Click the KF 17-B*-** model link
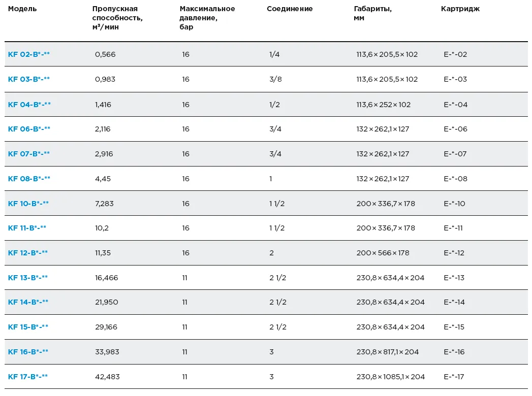This screenshot has height=396, width=532. pyautogui.click(x=28, y=377)
